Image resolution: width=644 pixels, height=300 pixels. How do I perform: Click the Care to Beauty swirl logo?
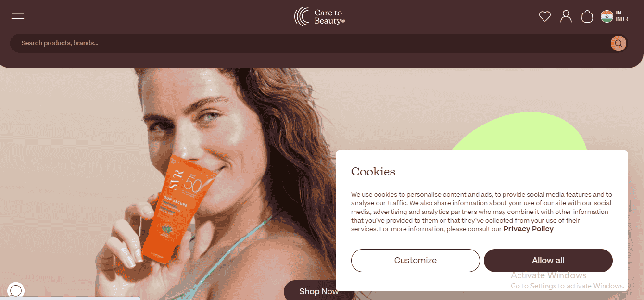(x=302, y=16)
